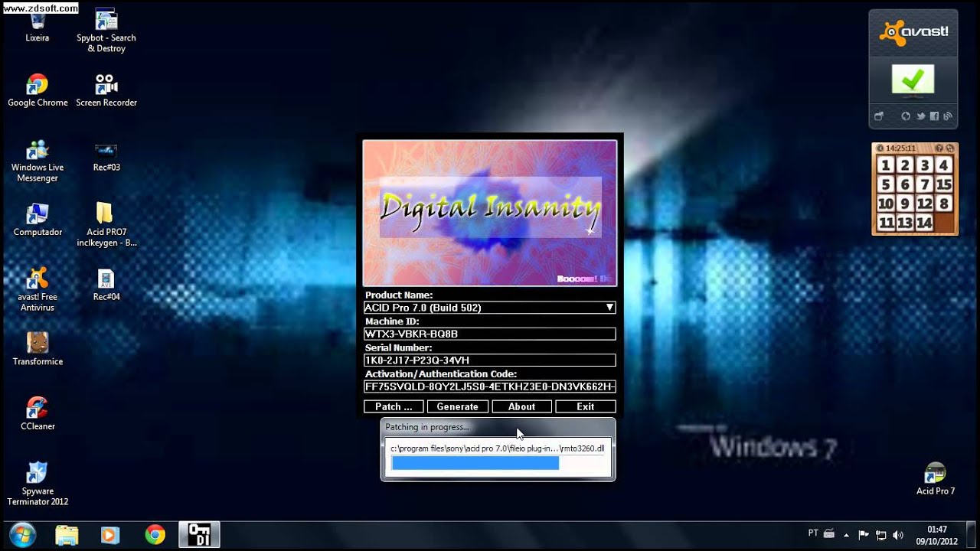Open Windows Live Messenger desktop shortcut
980x551 pixels.
pyautogui.click(x=38, y=161)
